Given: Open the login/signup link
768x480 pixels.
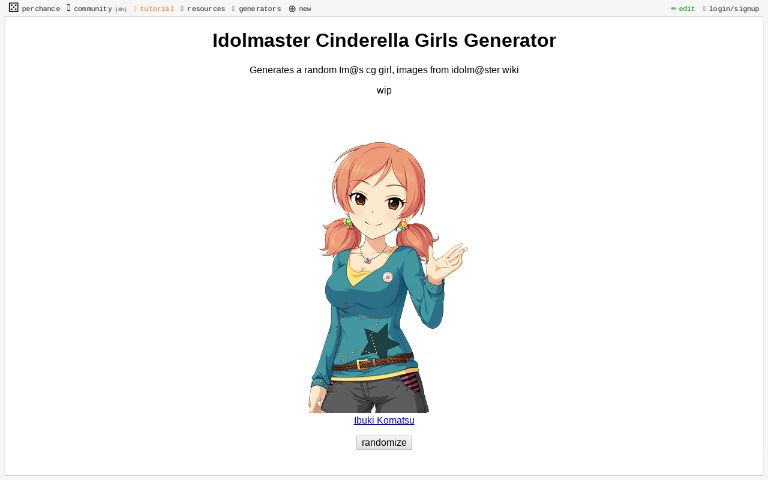Looking at the screenshot, I should click(x=734, y=9).
